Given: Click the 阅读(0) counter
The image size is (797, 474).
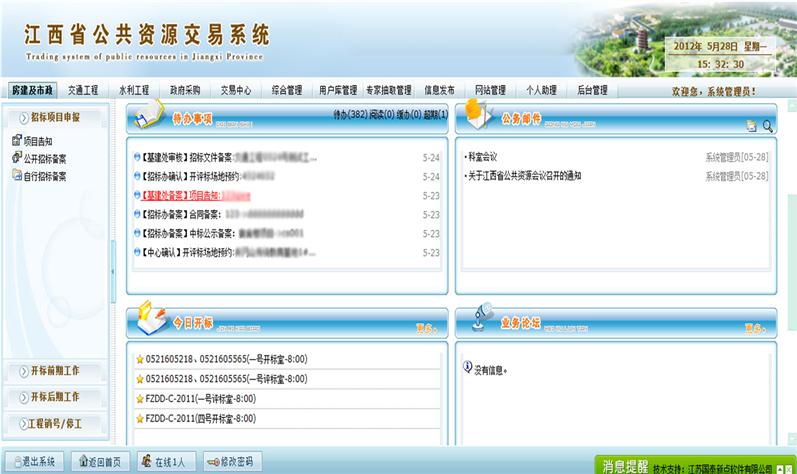Looking at the screenshot, I should tap(382, 115).
